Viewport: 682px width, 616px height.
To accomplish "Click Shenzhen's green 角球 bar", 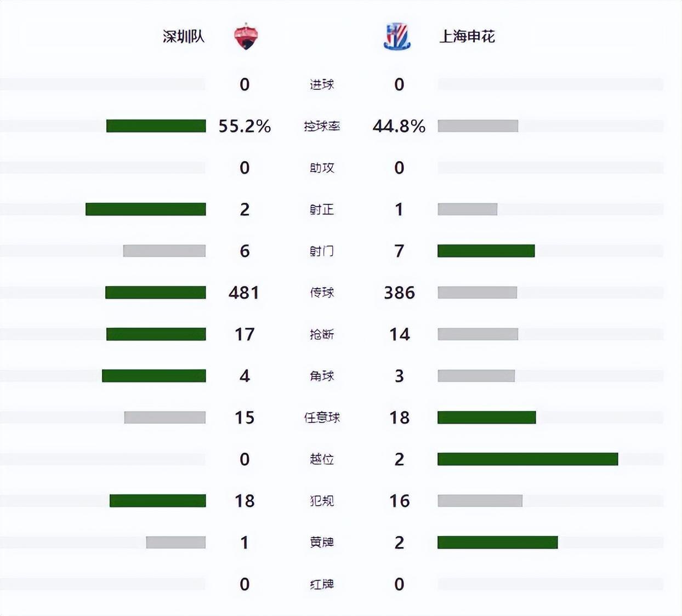I will [154, 376].
